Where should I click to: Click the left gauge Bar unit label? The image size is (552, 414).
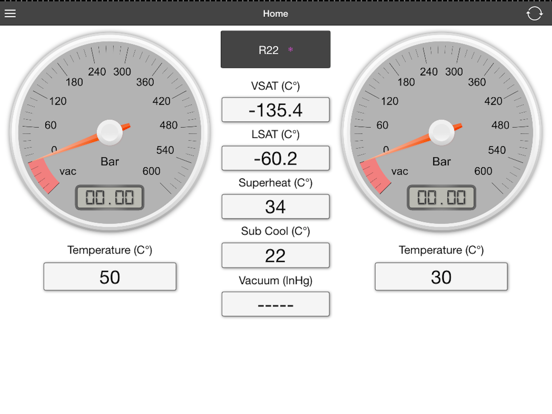pos(110,162)
